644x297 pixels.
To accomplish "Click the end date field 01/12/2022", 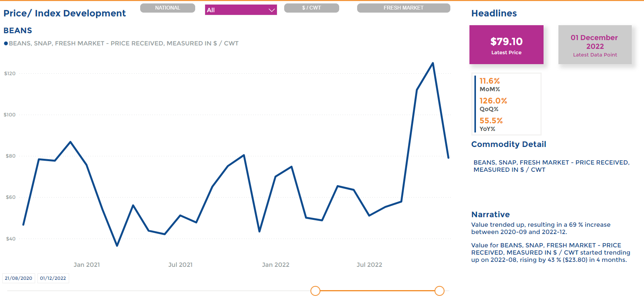I will 53,278.
